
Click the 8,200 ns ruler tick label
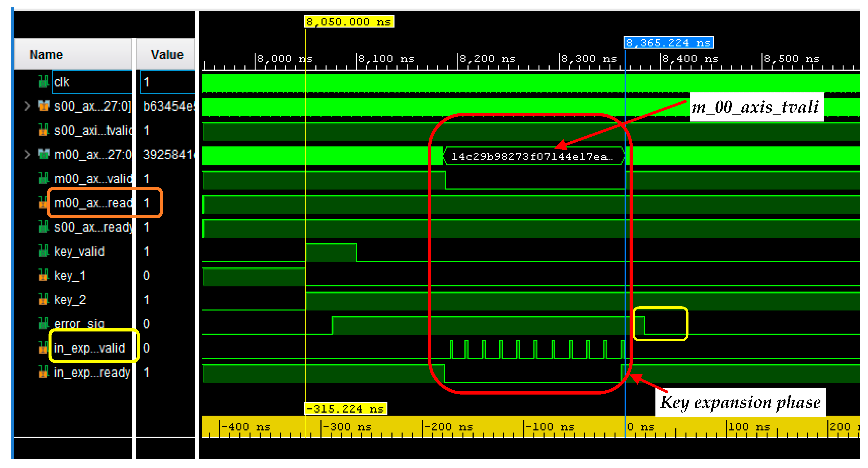click(487, 59)
